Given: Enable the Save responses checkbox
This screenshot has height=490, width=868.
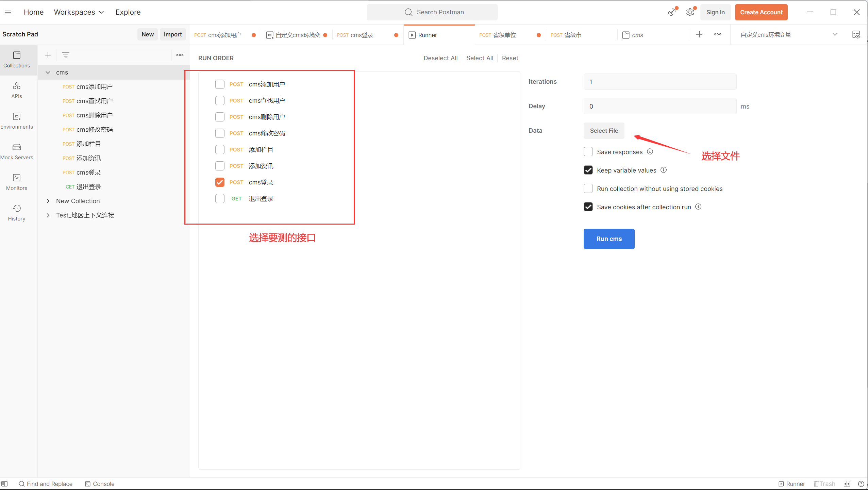Looking at the screenshot, I should (588, 152).
